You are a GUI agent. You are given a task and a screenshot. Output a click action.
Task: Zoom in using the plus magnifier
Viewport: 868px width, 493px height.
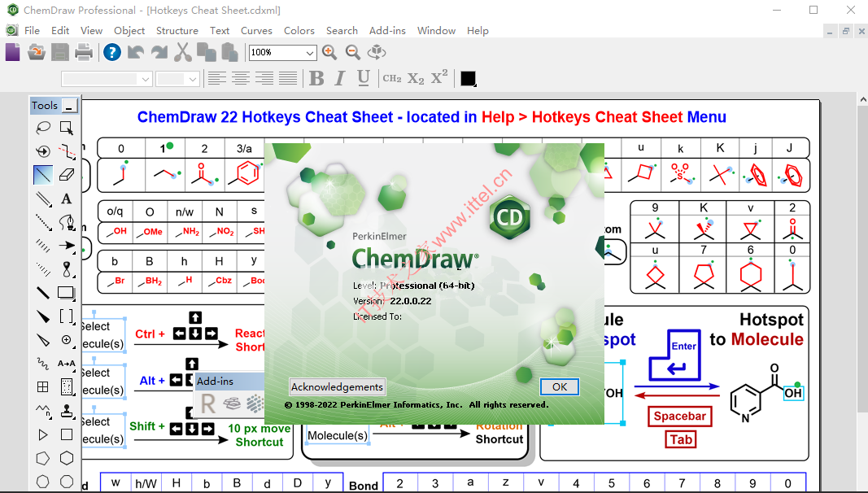point(330,52)
